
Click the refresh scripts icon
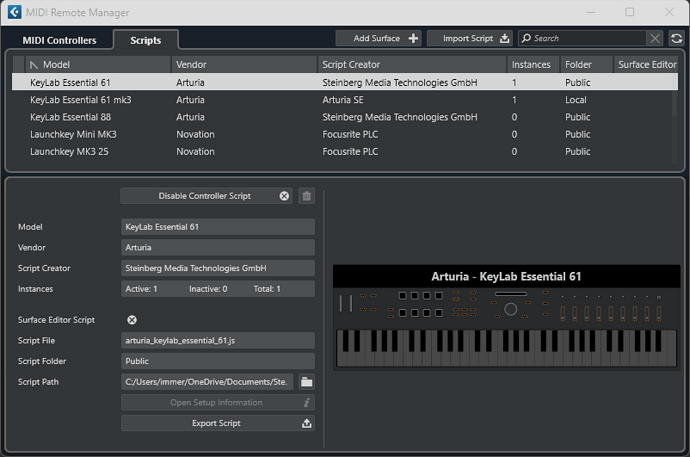(676, 38)
